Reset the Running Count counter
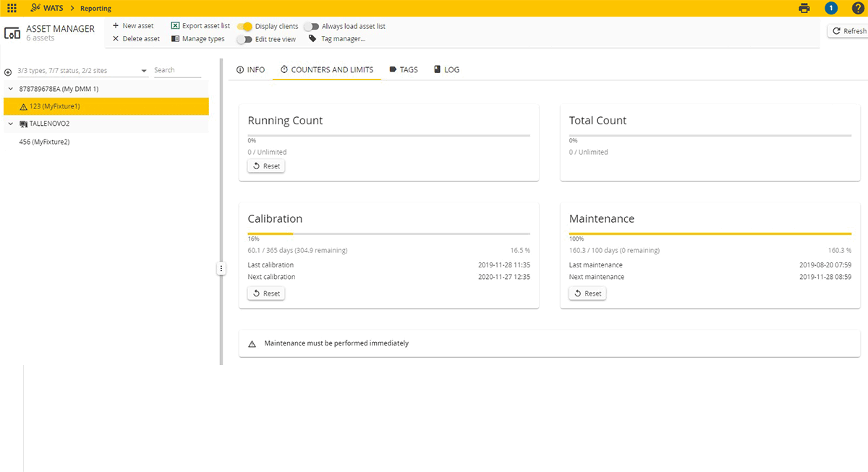The height and width of the screenshot is (472, 868). point(266,166)
